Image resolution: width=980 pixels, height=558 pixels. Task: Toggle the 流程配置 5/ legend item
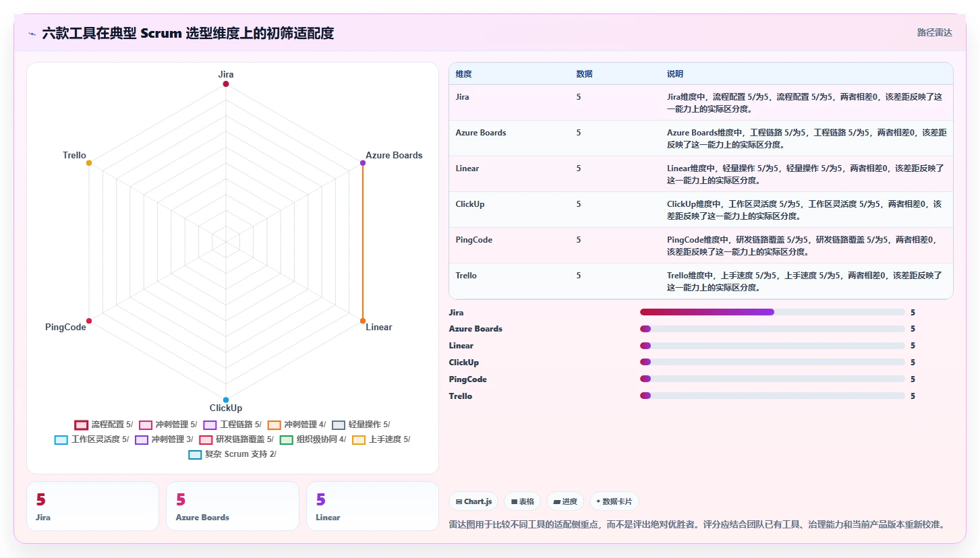pyautogui.click(x=103, y=425)
